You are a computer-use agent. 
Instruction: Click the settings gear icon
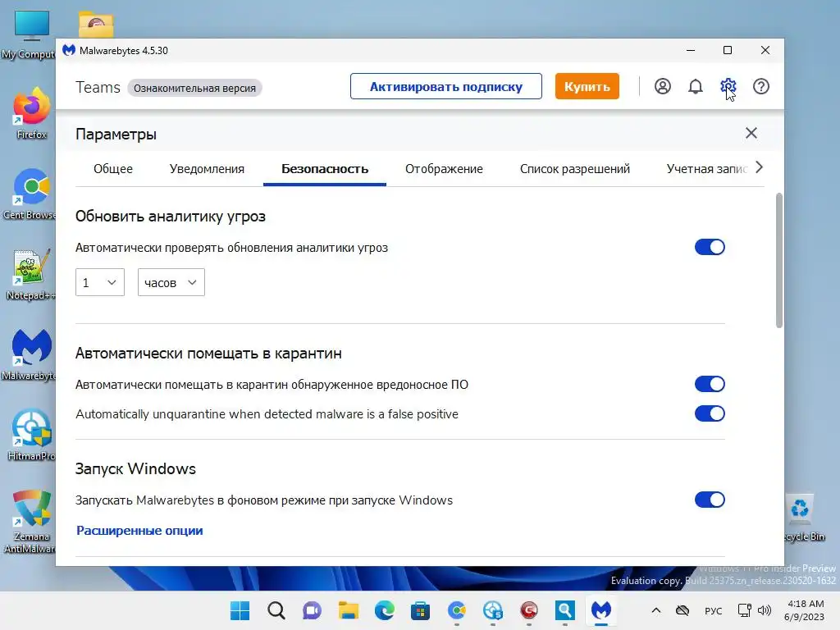728,86
